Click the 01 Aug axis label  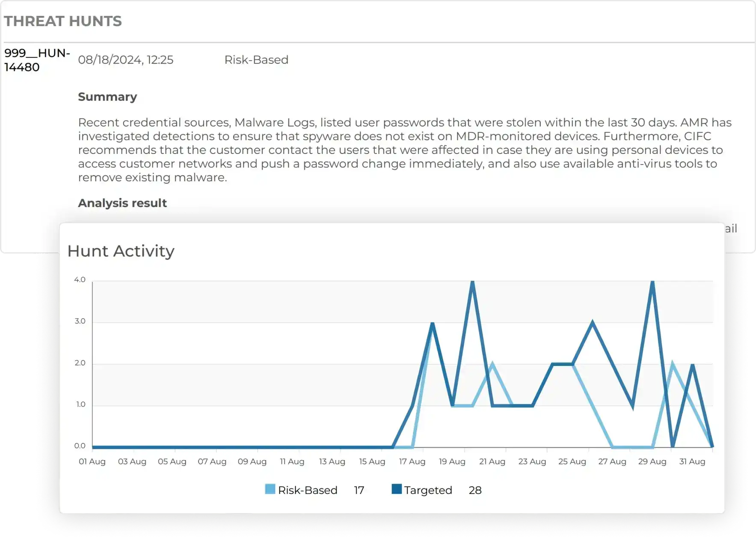pyautogui.click(x=92, y=462)
